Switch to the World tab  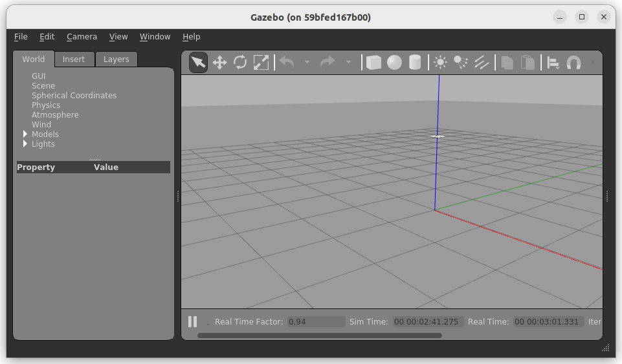point(33,59)
